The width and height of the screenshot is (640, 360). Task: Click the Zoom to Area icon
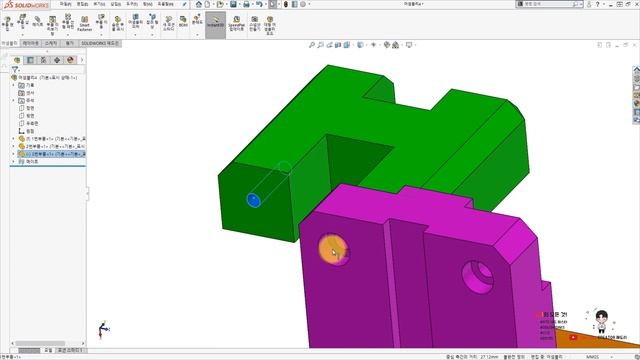pos(321,45)
